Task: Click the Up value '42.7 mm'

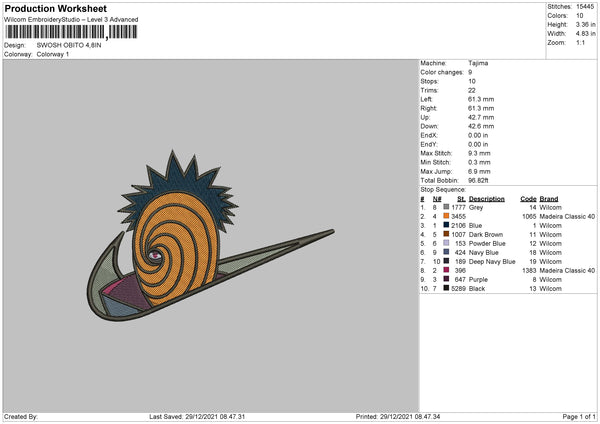Action: pyautogui.click(x=481, y=117)
